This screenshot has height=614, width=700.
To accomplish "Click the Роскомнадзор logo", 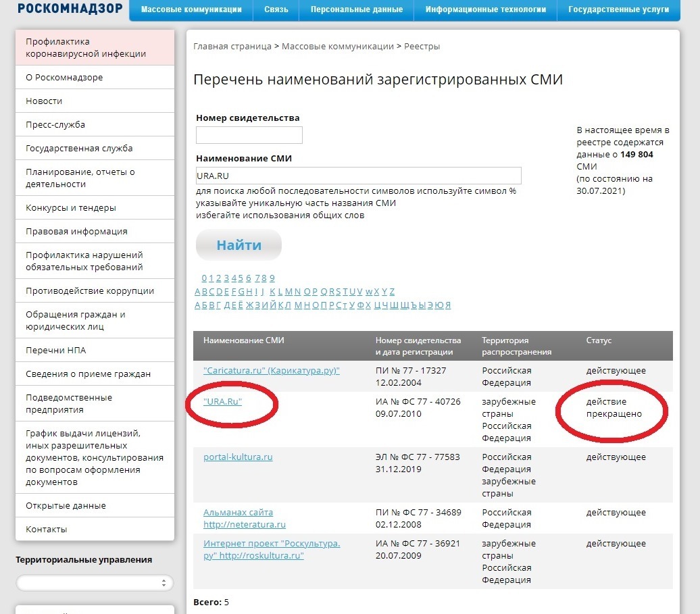I will coord(70,9).
